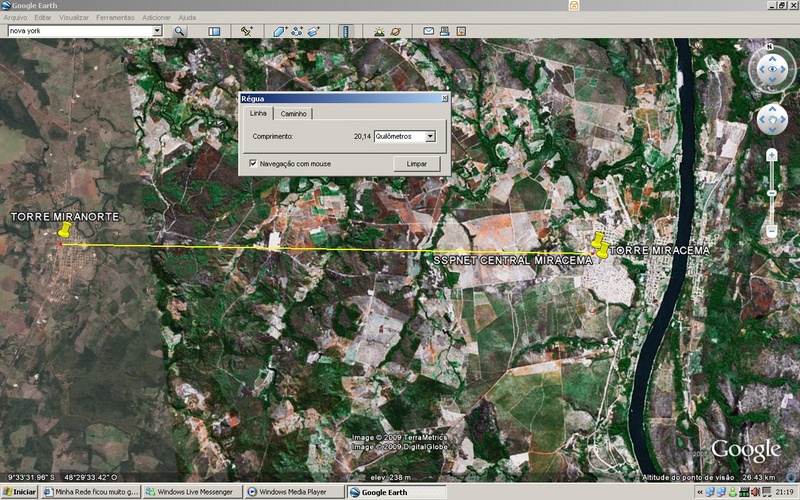Click the elev 238 m status text
Viewport: 800px width, 500px height.
click(391, 478)
